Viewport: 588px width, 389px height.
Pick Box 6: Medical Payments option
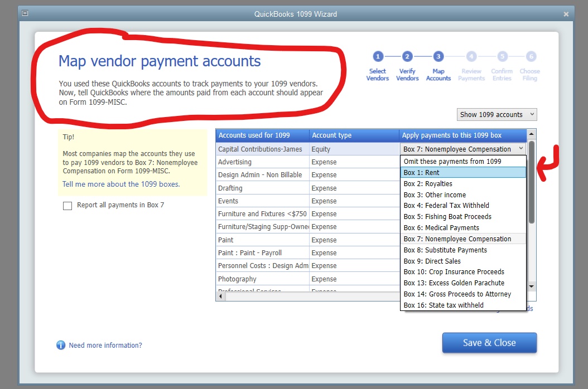coord(463,228)
